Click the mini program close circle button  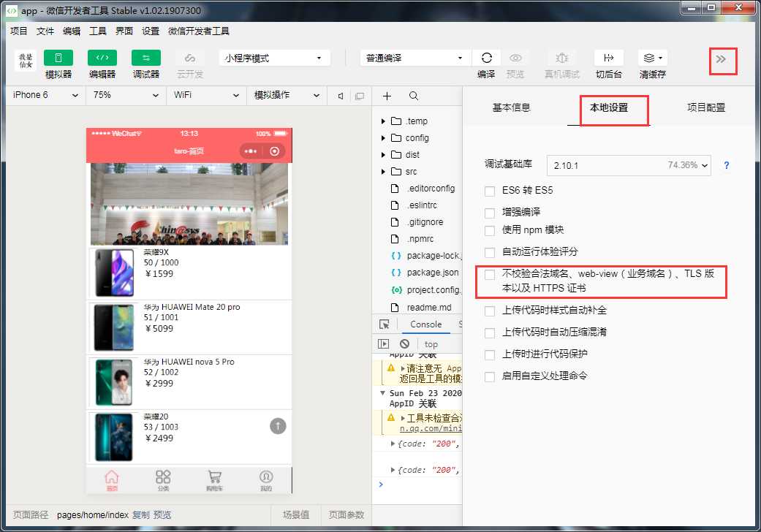(275, 151)
